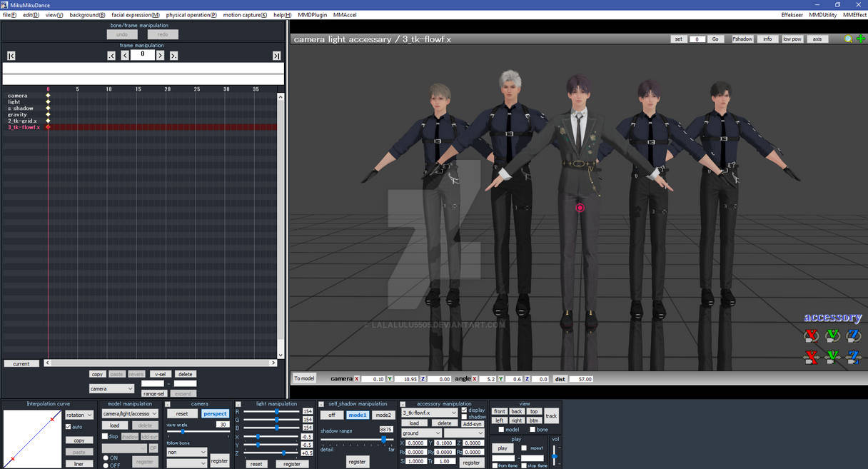
Task: Click the To model button
Action: coord(304,378)
